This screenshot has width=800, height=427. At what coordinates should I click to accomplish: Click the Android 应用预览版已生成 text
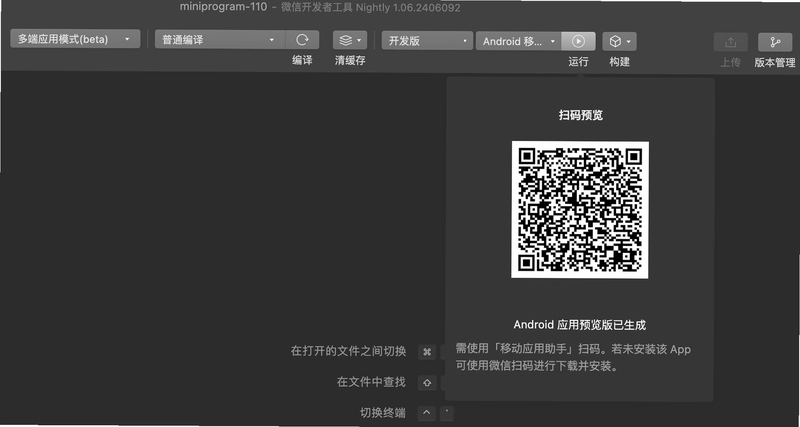[x=580, y=325]
